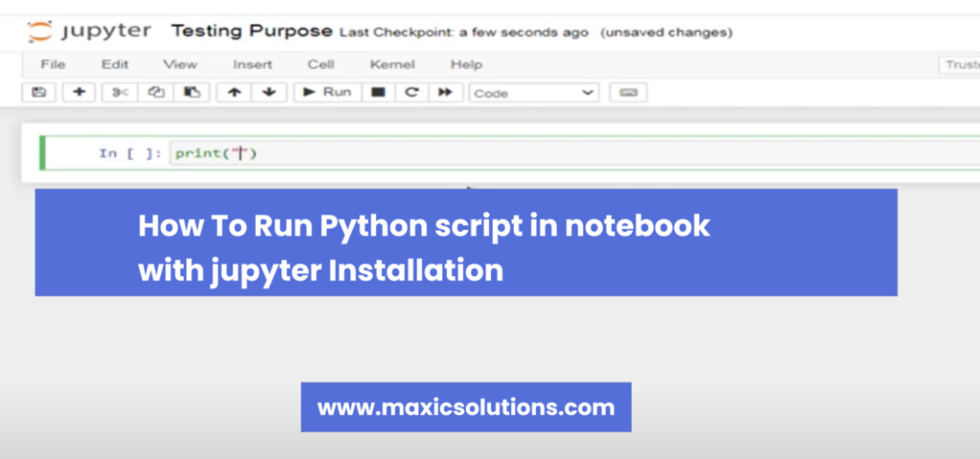This screenshot has height=459, width=980.
Task: Restart the kernel icon
Action: 412,93
